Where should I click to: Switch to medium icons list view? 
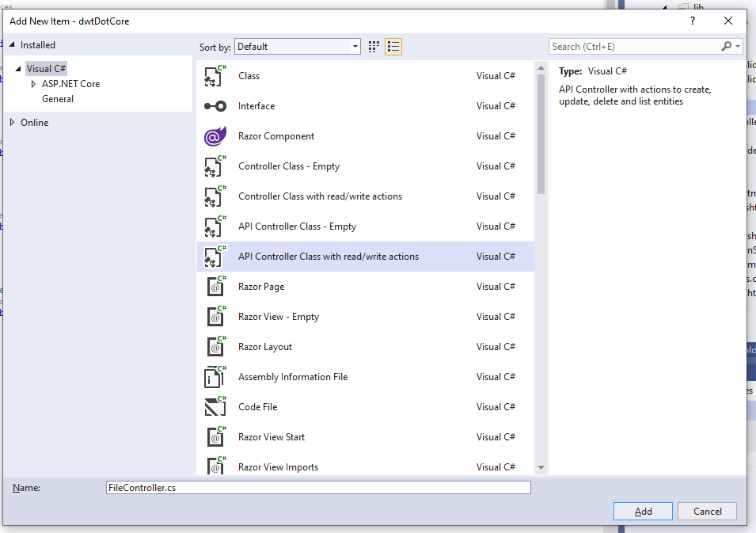click(393, 47)
